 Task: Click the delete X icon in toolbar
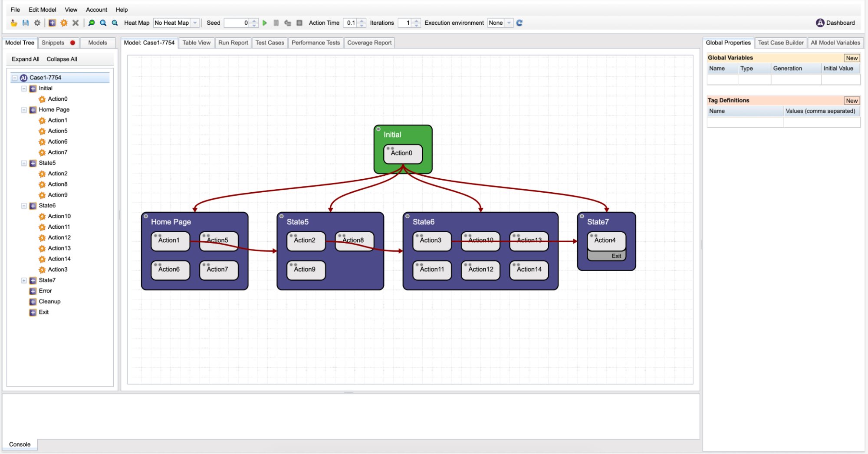pos(76,23)
